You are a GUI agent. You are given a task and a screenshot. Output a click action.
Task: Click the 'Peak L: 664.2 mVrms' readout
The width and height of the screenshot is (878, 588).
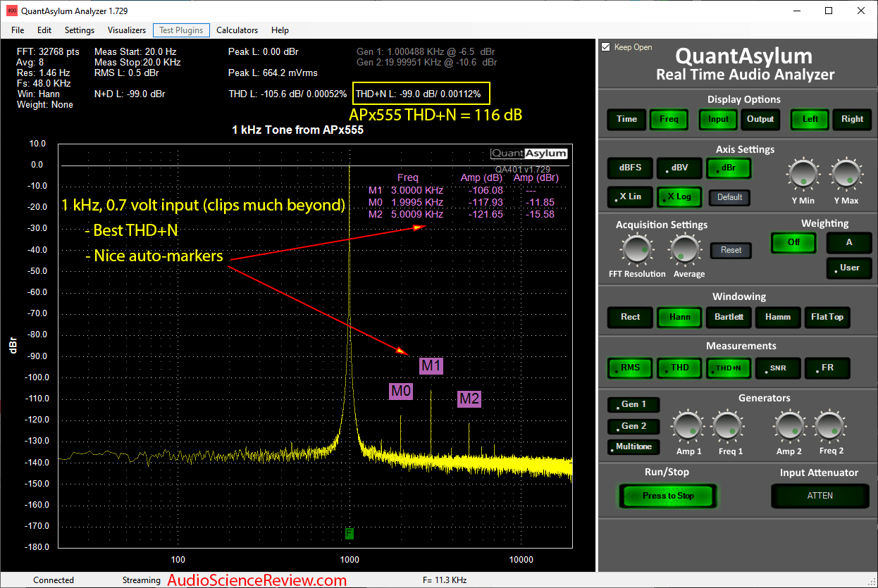coord(273,73)
